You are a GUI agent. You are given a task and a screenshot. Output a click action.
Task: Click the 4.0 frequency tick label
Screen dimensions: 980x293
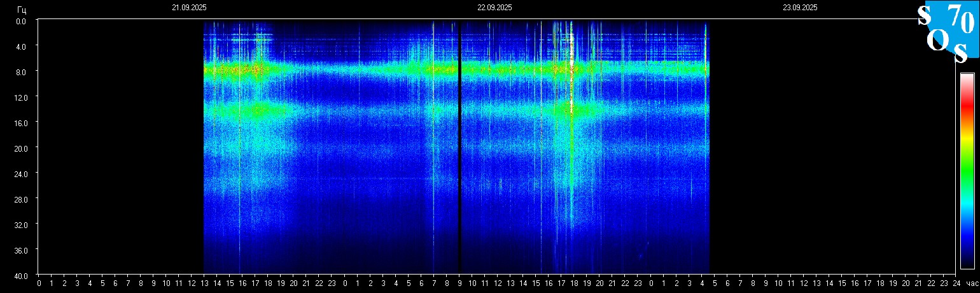coord(21,46)
